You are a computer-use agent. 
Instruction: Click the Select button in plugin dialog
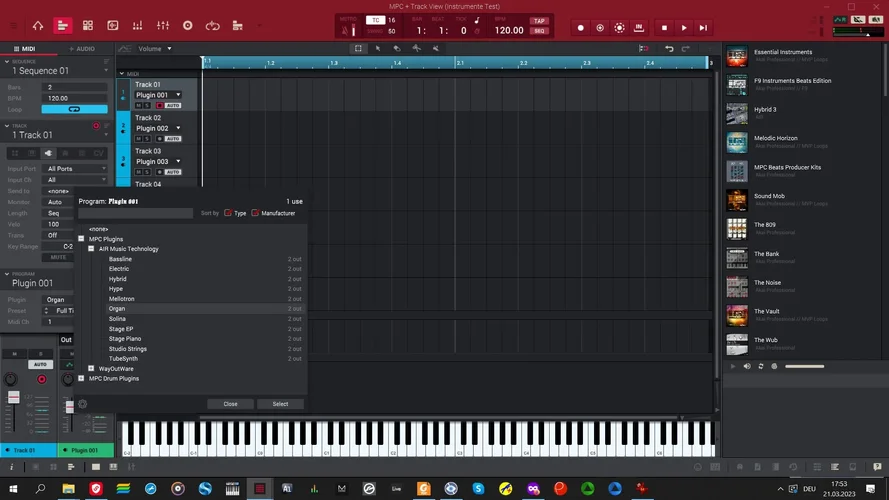[x=280, y=404]
